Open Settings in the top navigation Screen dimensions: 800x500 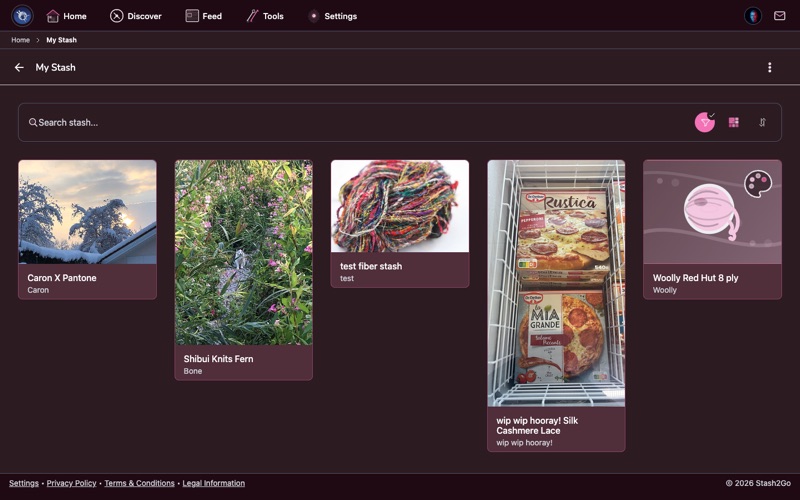(x=332, y=16)
